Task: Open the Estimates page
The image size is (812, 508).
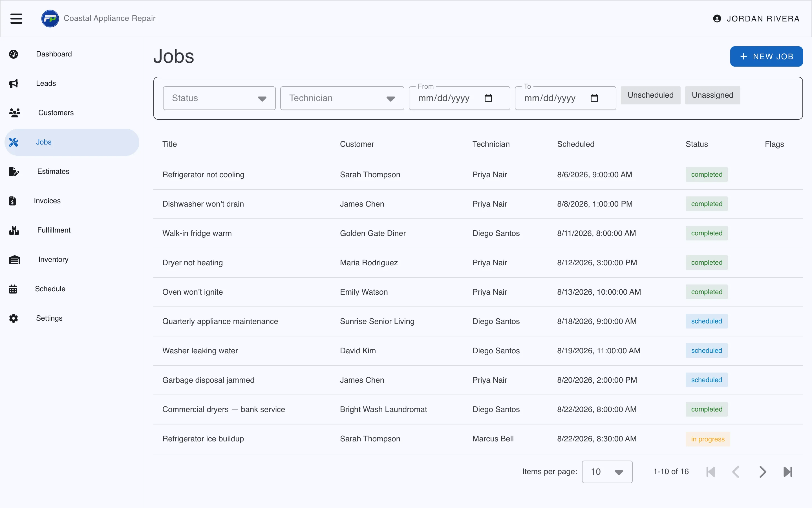Action: [72, 171]
